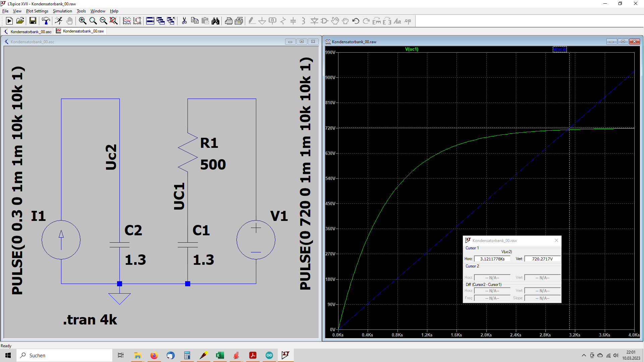Click the Cut scissors icon
Screen dimensions: 644x362
click(x=184, y=21)
